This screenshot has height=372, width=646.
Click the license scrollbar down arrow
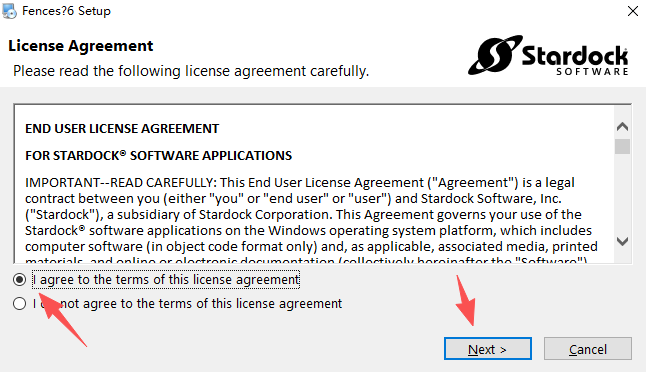tap(623, 241)
